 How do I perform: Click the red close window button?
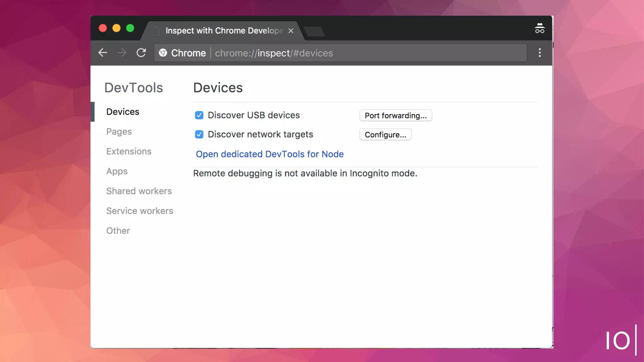point(103,28)
